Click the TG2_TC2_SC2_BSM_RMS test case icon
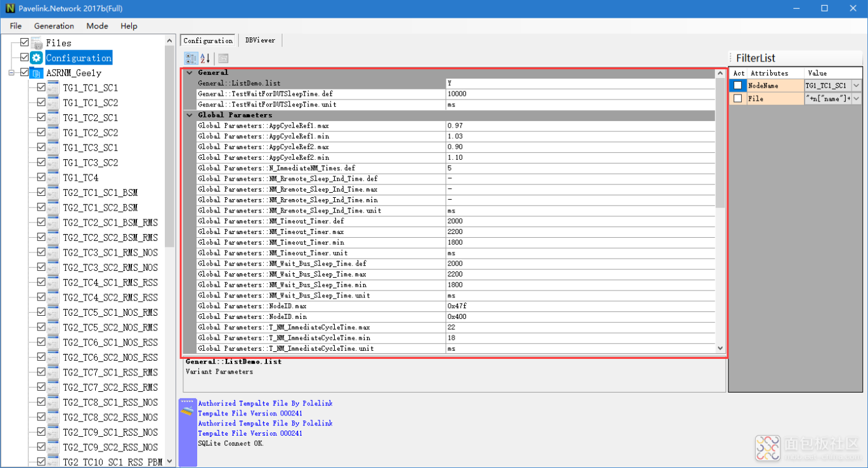This screenshot has height=468, width=868. pyautogui.click(x=53, y=238)
